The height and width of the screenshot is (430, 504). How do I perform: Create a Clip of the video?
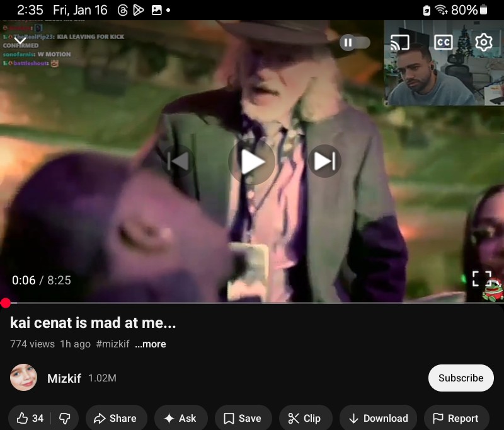[305, 418]
